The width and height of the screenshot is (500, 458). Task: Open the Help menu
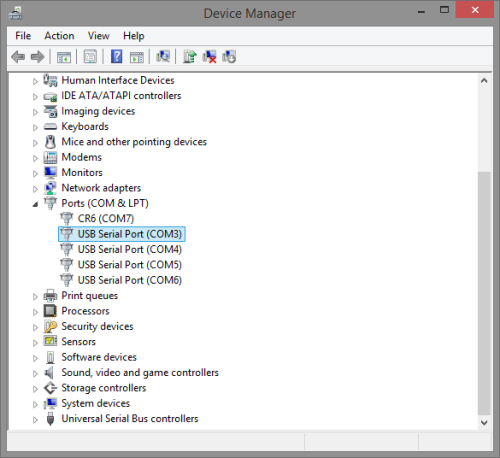pos(134,36)
